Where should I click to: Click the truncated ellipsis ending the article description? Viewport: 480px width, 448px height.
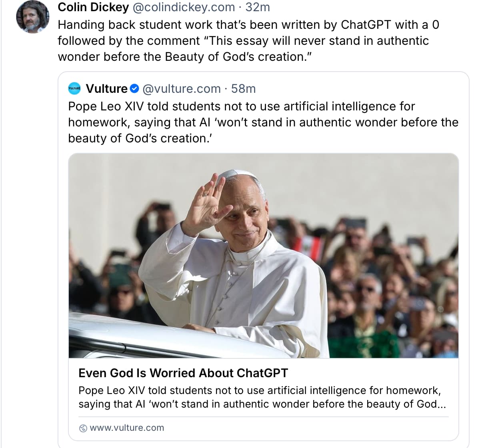point(442,404)
